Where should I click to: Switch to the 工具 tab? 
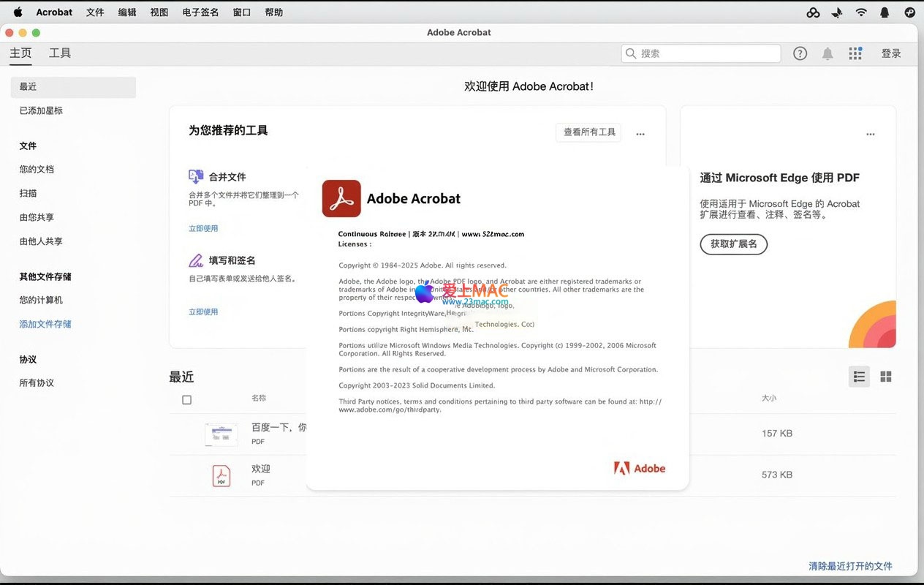(60, 53)
